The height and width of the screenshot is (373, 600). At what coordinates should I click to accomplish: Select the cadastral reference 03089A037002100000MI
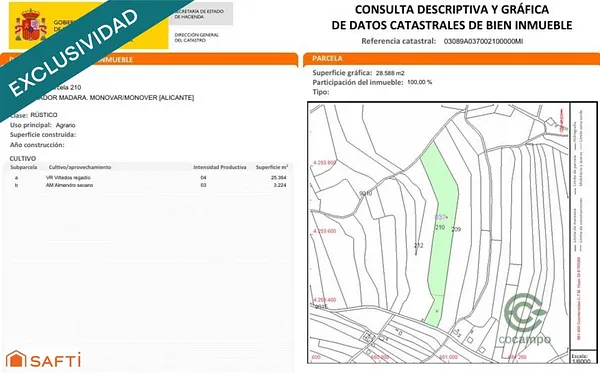[483, 41]
